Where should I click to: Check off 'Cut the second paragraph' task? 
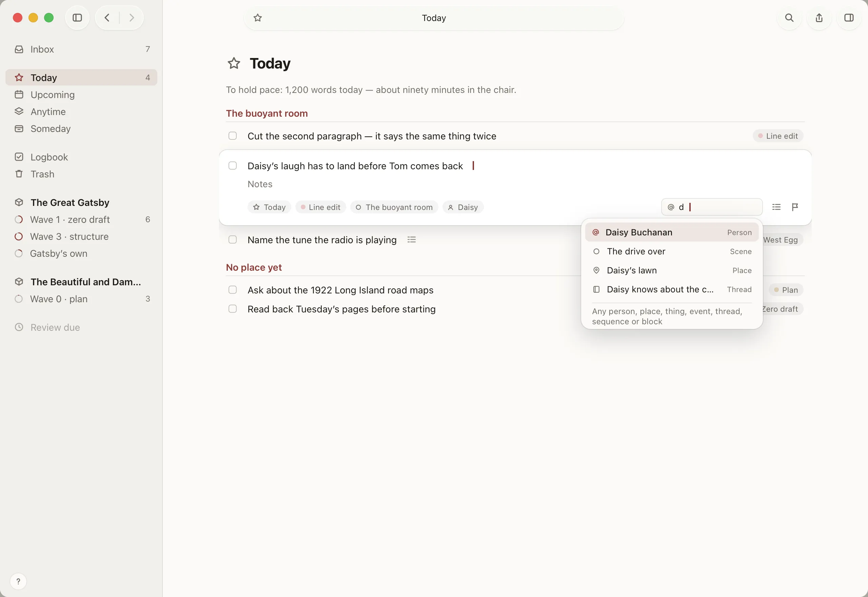[x=233, y=136]
